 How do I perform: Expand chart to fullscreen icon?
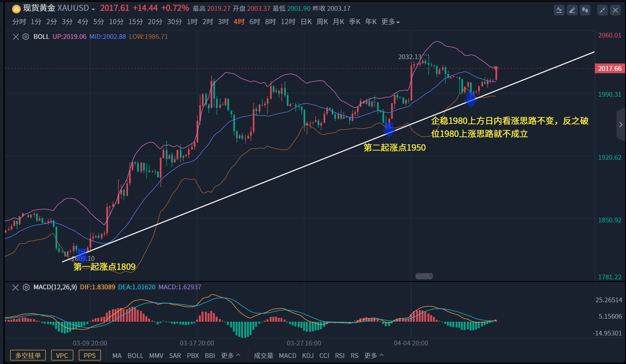(x=602, y=10)
